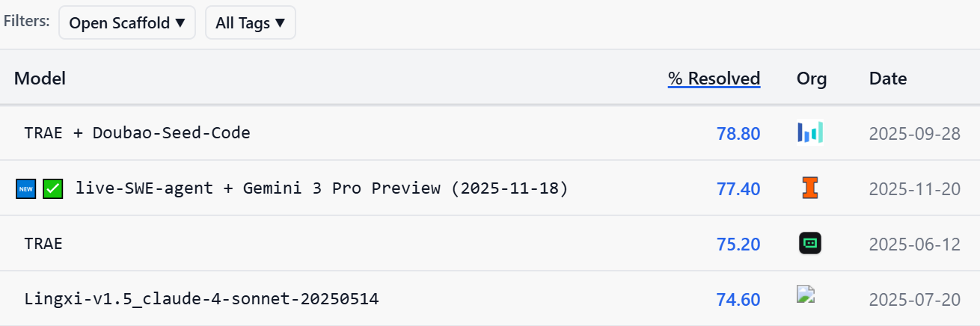The image size is (980, 326).
Task: Select the TRAE + Doubao-Seed-Code row
Action: click(137, 133)
